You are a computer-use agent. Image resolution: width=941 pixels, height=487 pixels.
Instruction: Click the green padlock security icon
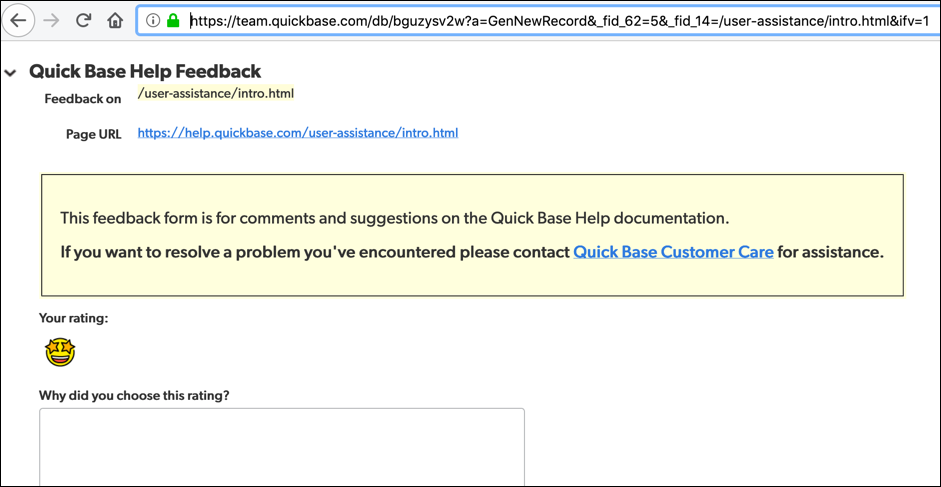click(173, 20)
